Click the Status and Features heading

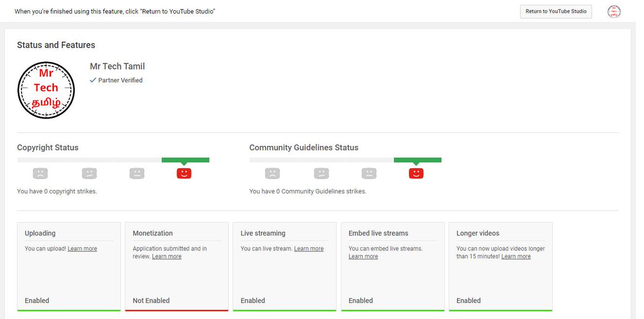56,45
